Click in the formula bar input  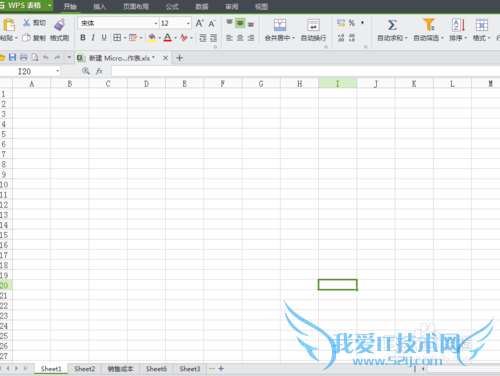tap(305, 71)
